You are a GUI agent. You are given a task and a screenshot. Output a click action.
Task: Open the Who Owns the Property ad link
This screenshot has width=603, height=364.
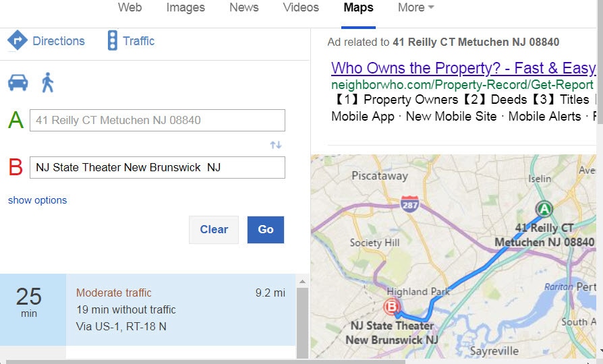click(463, 68)
